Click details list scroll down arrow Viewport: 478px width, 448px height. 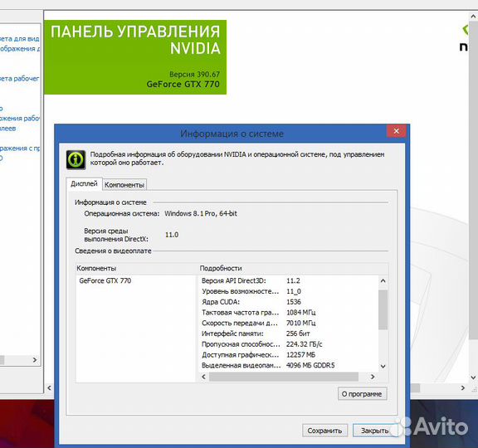[383, 367]
